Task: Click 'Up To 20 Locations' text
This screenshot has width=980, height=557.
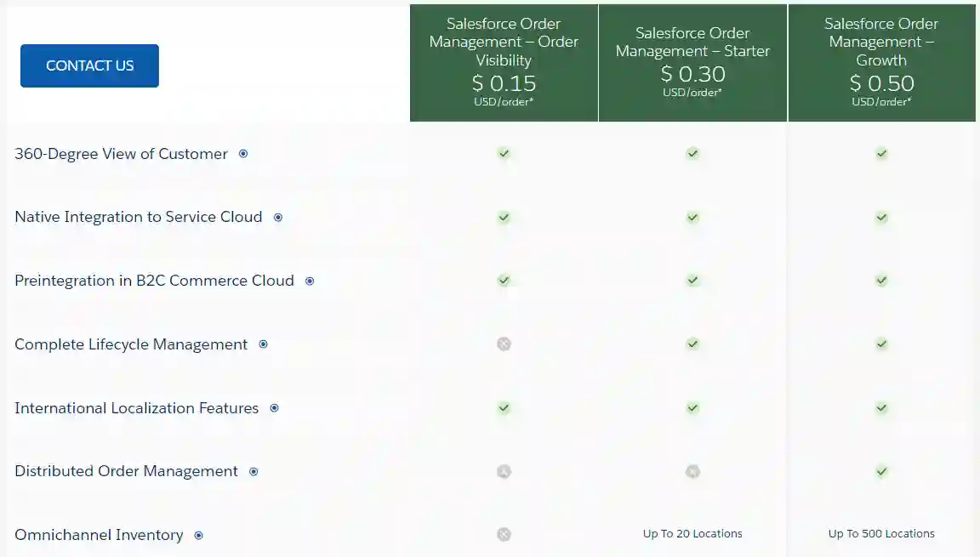Action: (692, 534)
